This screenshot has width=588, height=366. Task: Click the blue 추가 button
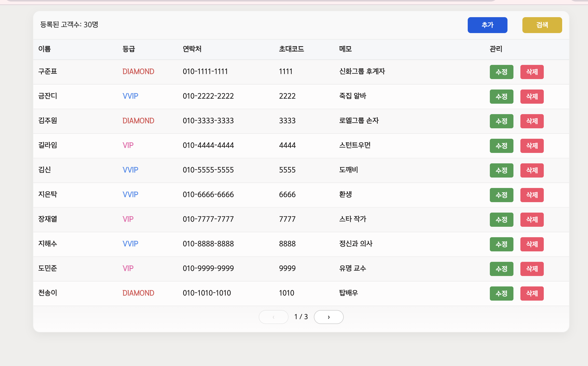coord(487,25)
